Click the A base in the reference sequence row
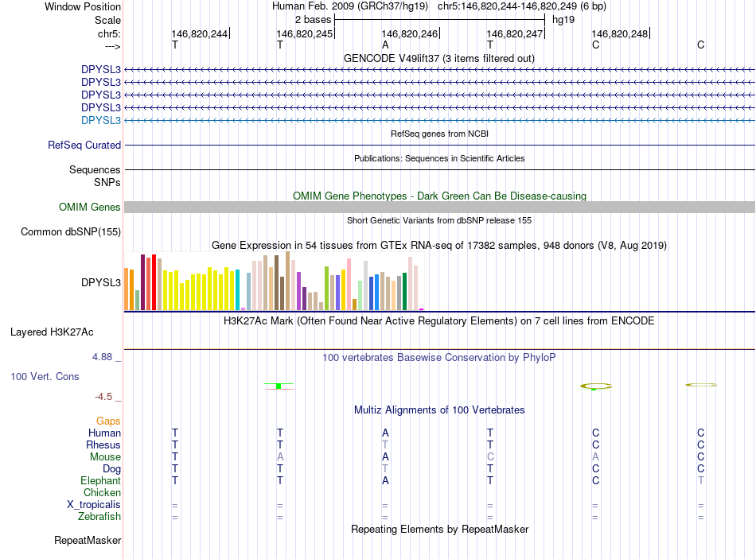The width and height of the screenshot is (756, 559). tap(385, 45)
